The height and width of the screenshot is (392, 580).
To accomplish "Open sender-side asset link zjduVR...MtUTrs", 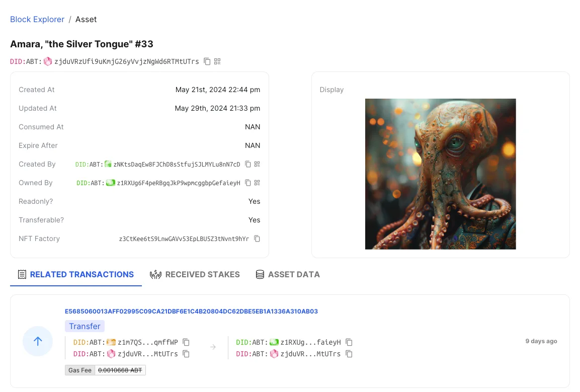I will coord(147,354).
